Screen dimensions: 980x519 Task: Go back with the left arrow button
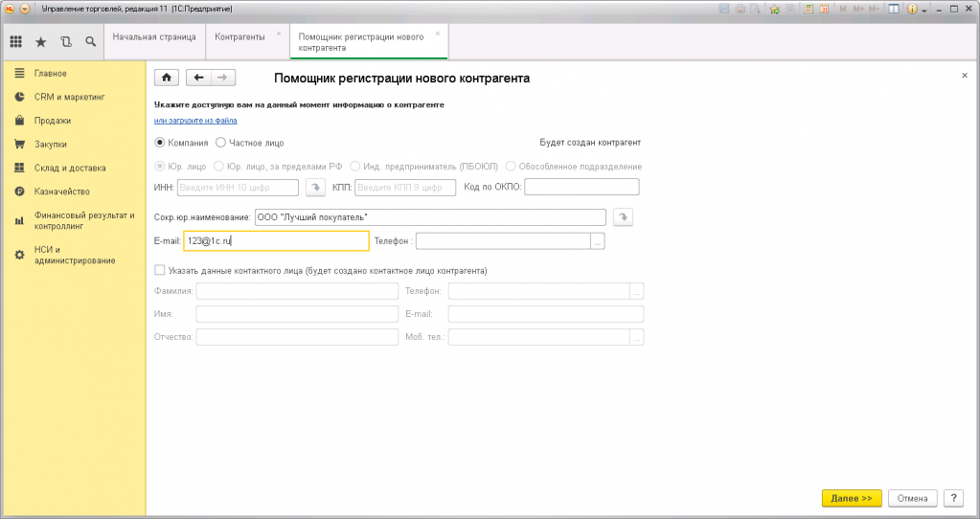point(198,78)
